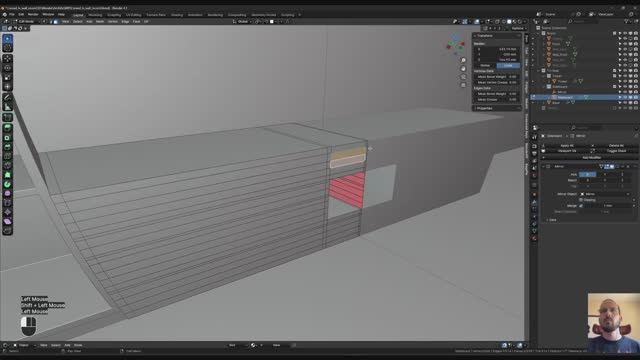Toggle Mirror modifier show in viewport

[x=611, y=167]
